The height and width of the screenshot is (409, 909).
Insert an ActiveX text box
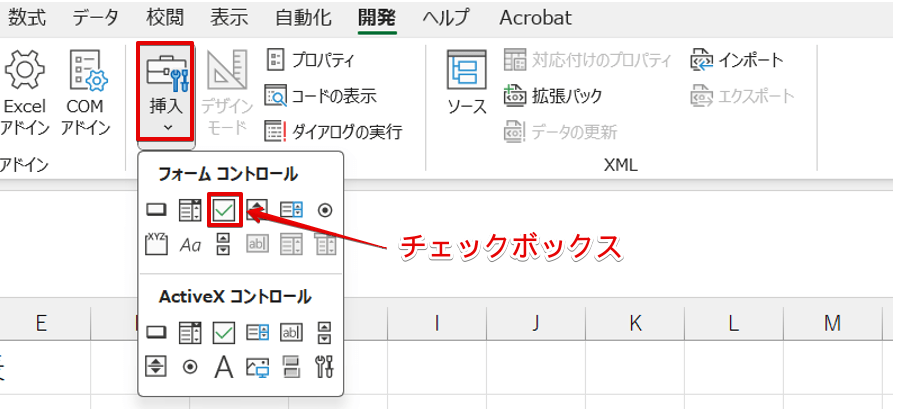291,333
